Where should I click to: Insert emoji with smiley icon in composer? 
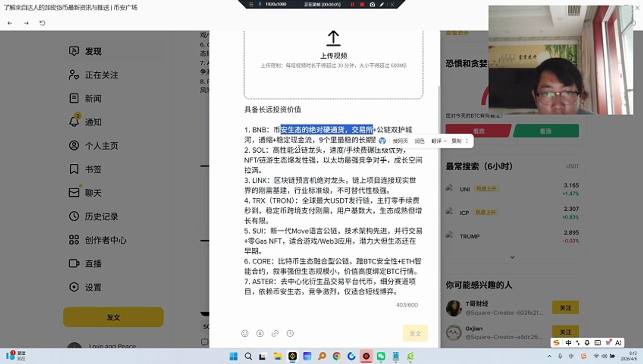coord(245,333)
